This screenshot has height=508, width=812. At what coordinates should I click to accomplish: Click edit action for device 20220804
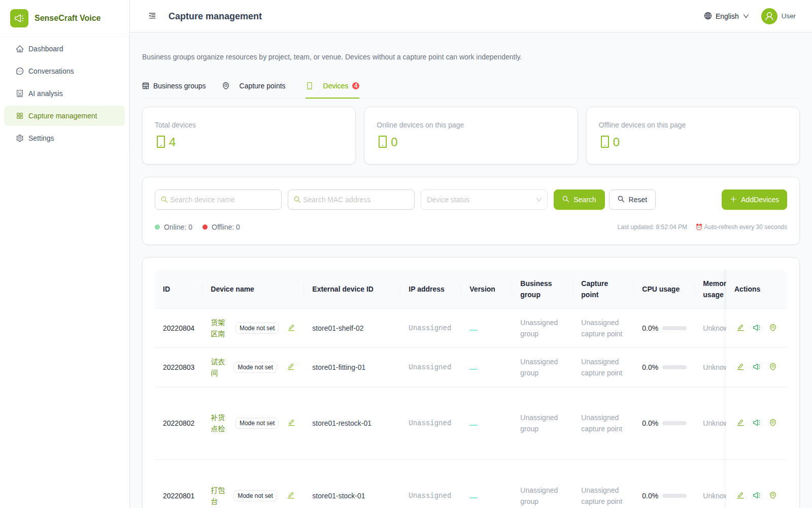tap(740, 328)
